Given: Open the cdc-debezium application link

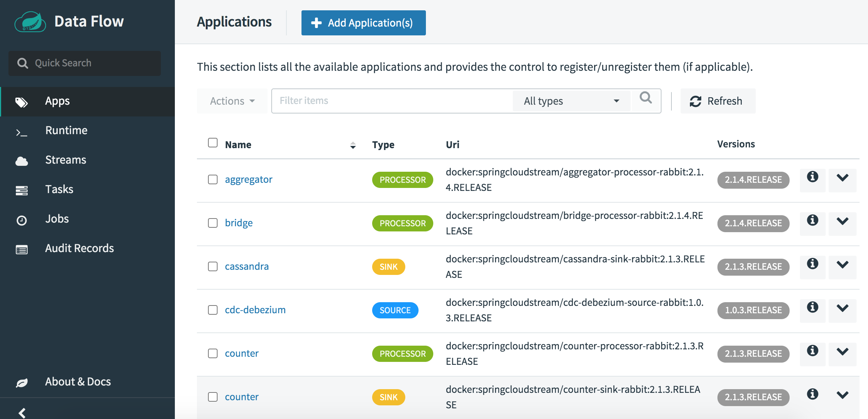Looking at the screenshot, I should pos(255,310).
